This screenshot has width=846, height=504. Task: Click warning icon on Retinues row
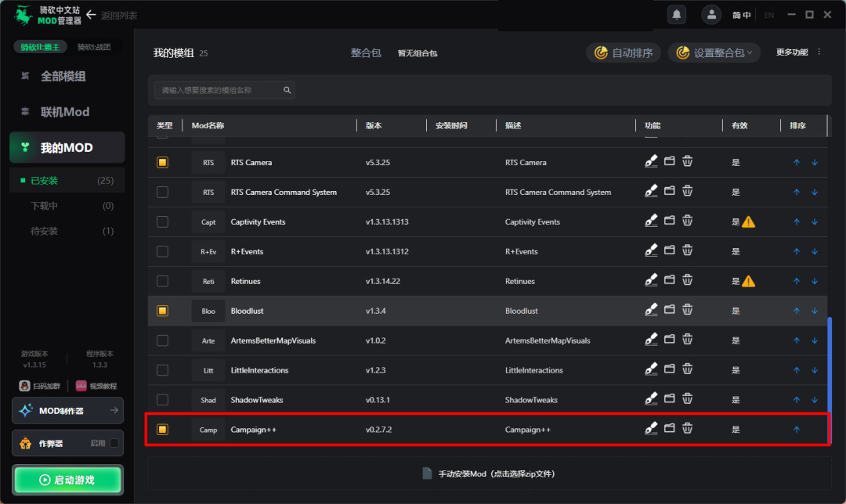748,281
